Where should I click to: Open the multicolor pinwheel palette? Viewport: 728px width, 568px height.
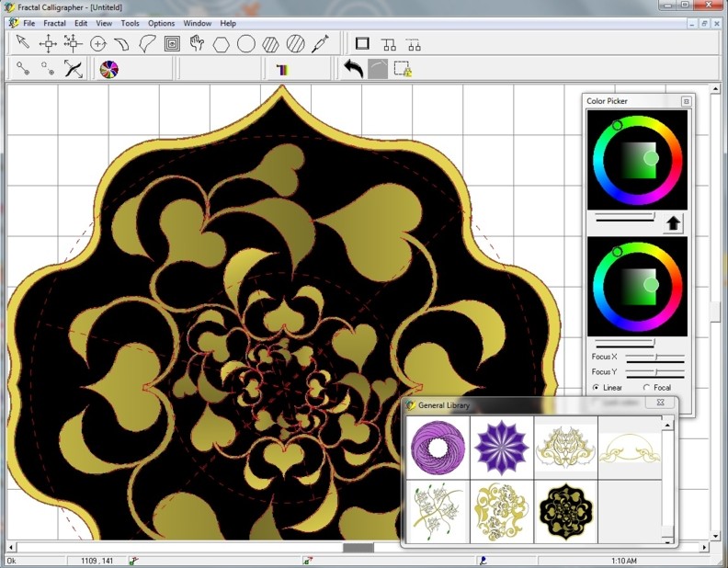(109, 70)
